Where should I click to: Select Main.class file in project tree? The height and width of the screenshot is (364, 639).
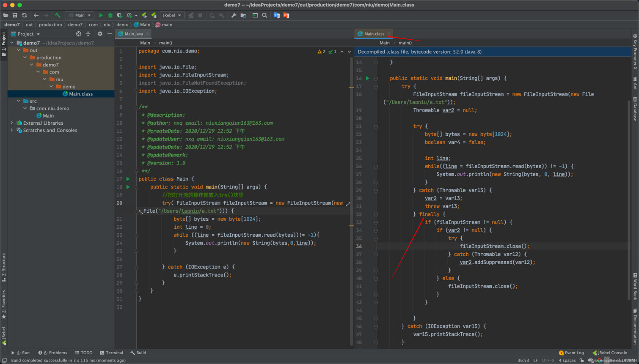[x=61, y=94]
